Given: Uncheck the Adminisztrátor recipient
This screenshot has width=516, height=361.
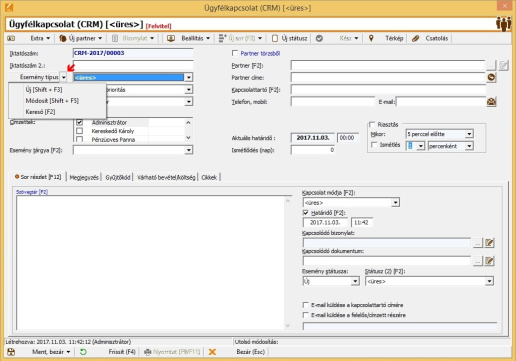Looking at the screenshot, I should coord(79,122).
